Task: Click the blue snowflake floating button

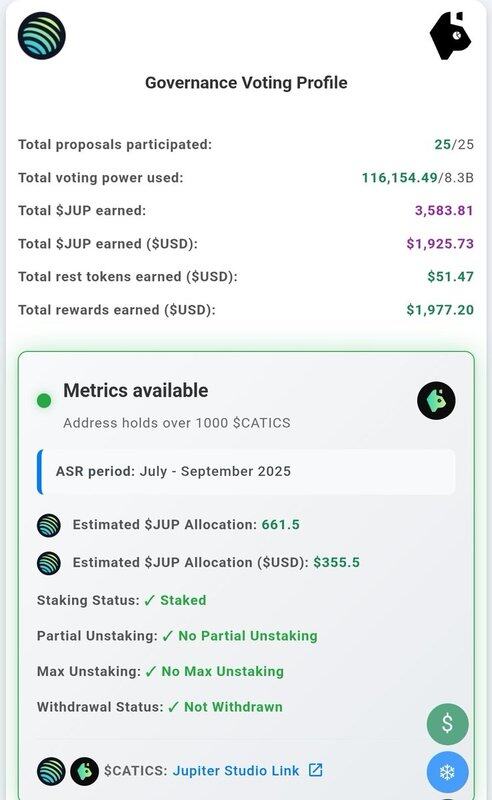Action: tap(448, 772)
